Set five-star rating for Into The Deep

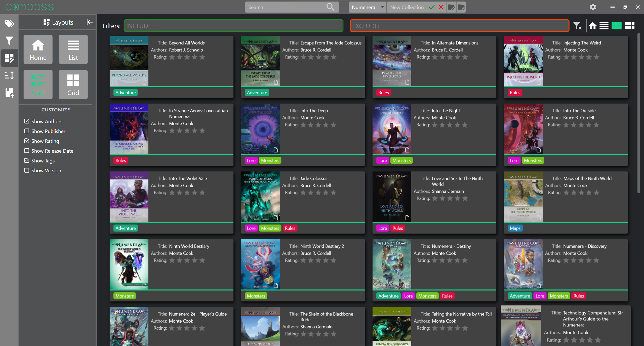(x=333, y=125)
